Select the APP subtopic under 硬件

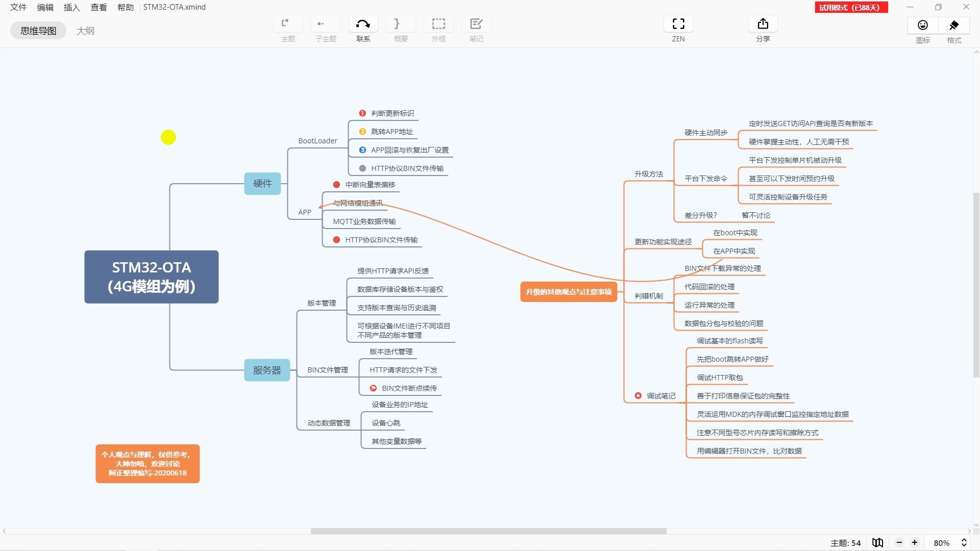tap(305, 212)
